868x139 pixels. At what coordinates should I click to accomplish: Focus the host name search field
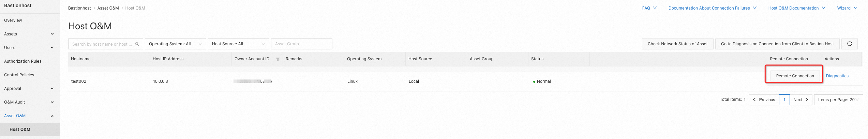point(102,44)
